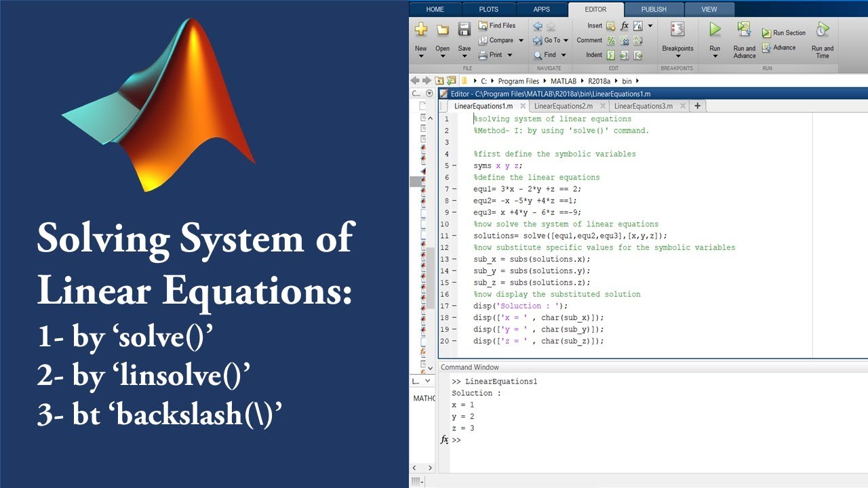868x488 pixels.
Task: Expand the Compare dropdown arrow
Action: click(x=521, y=41)
